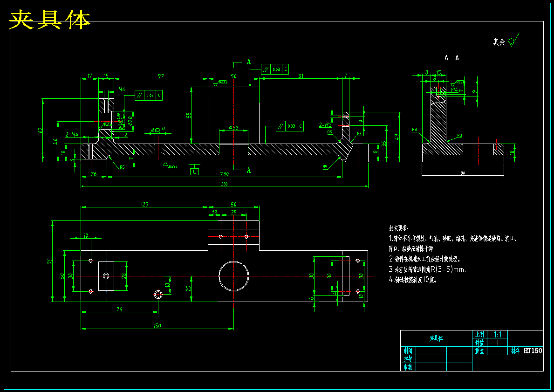Click the 76 dimension in plan view

[119, 309]
